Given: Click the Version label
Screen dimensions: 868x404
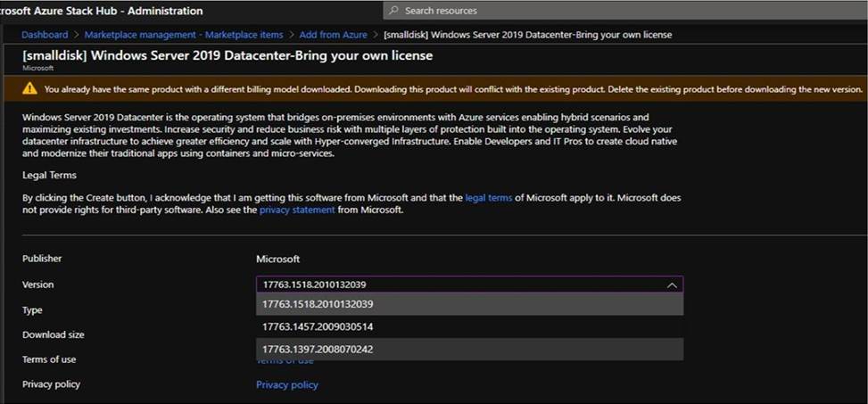Looking at the screenshot, I should pyautogui.click(x=38, y=284).
